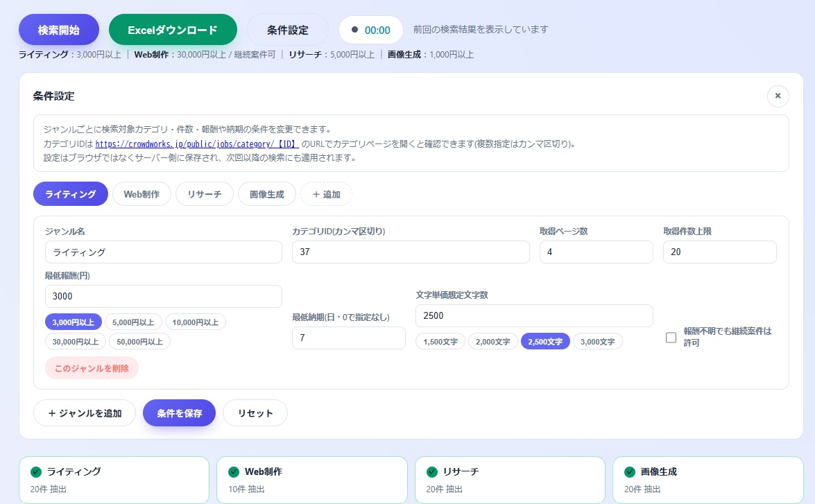The width and height of the screenshot is (815, 504).
Task: Focus the 取得ページ数 field showing 4
Action: pyautogui.click(x=597, y=252)
